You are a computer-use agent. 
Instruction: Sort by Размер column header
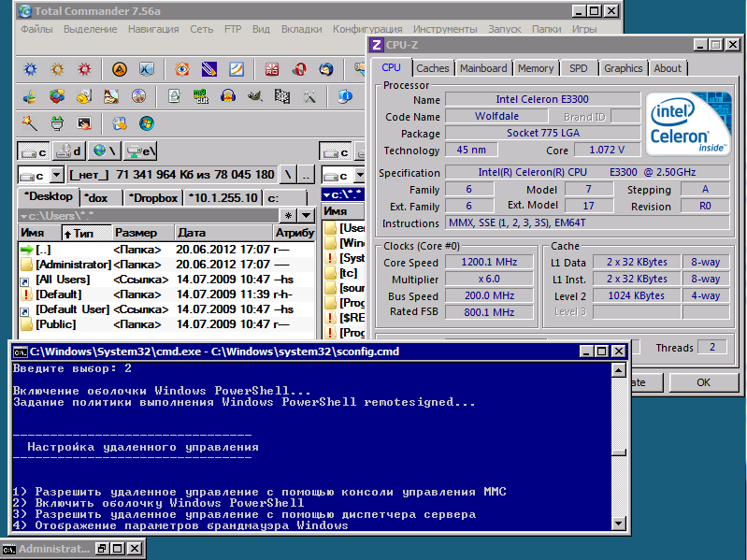(141, 233)
